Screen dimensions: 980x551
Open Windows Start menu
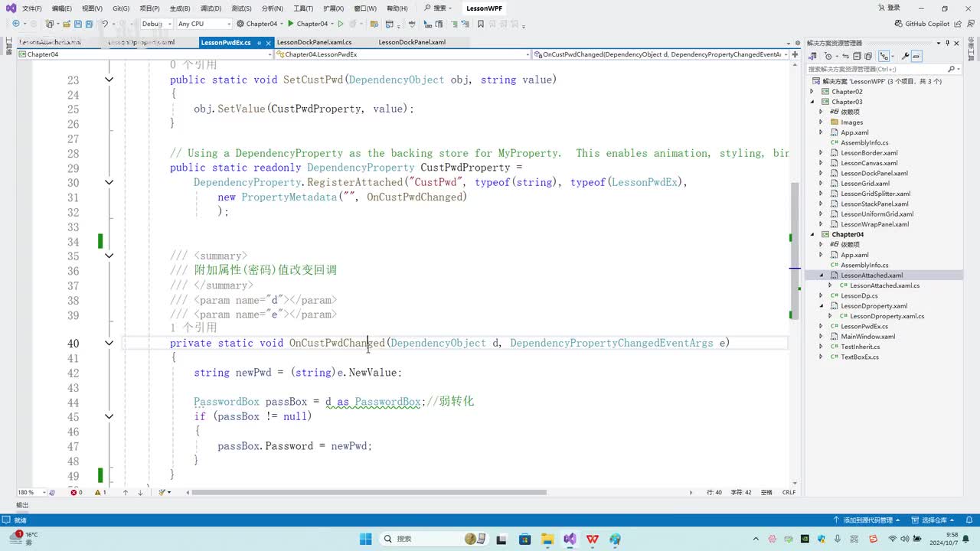pyautogui.click(x=365, y=539)
